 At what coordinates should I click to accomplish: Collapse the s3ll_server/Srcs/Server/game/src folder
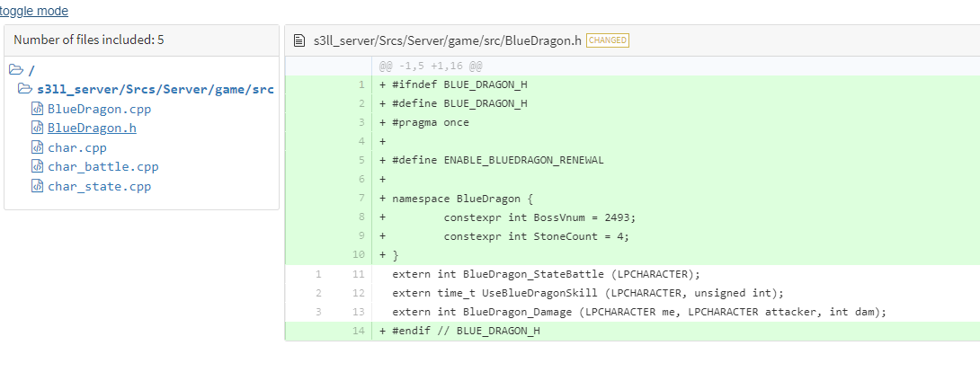pyautogui.click(x=155, y=89)
